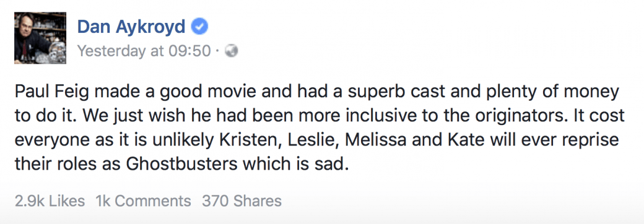644x224 pixels.
Task: Click the Dan Aykroyd name link
Action: (x=131, y=27)
